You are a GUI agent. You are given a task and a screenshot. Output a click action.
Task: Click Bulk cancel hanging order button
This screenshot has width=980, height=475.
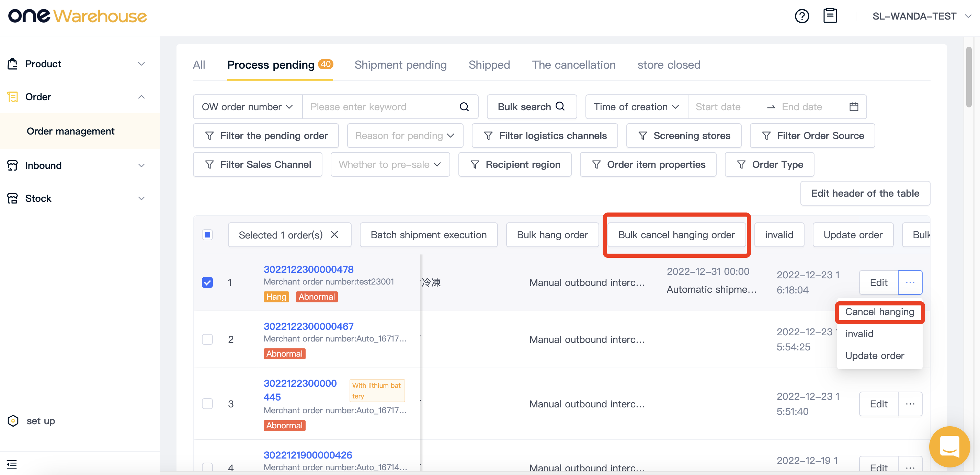[x=676, y=235]
